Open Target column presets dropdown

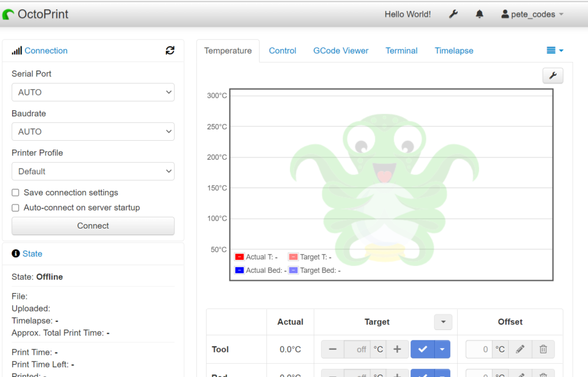(x=443, y=322)
